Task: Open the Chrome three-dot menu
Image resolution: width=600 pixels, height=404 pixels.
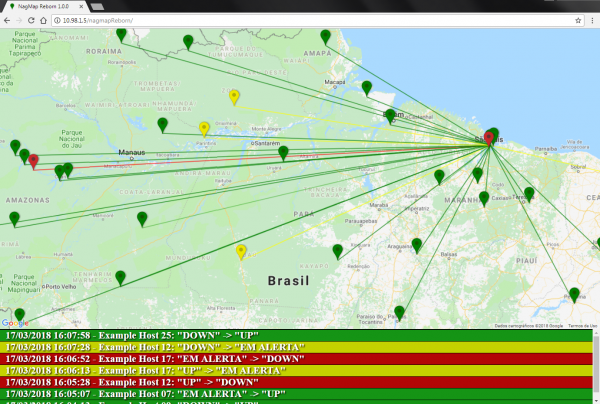Action: click(x=592, y=20)
